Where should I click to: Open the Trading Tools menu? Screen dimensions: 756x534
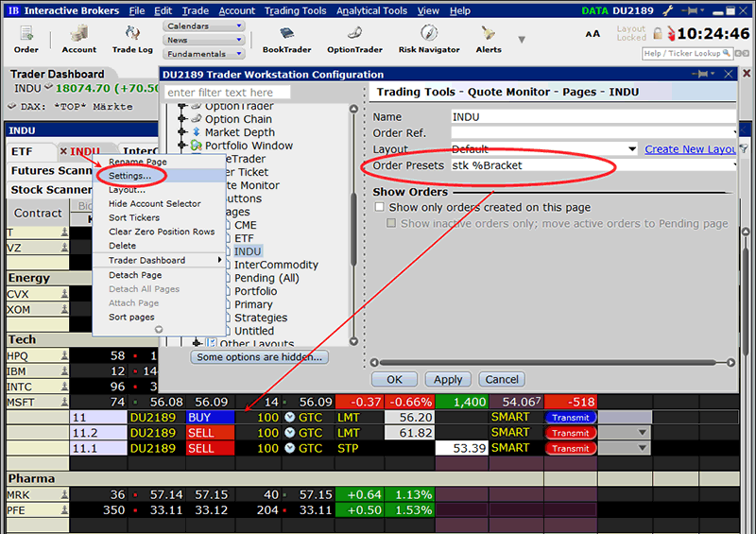pyautogui.click(x=295, y=10)
